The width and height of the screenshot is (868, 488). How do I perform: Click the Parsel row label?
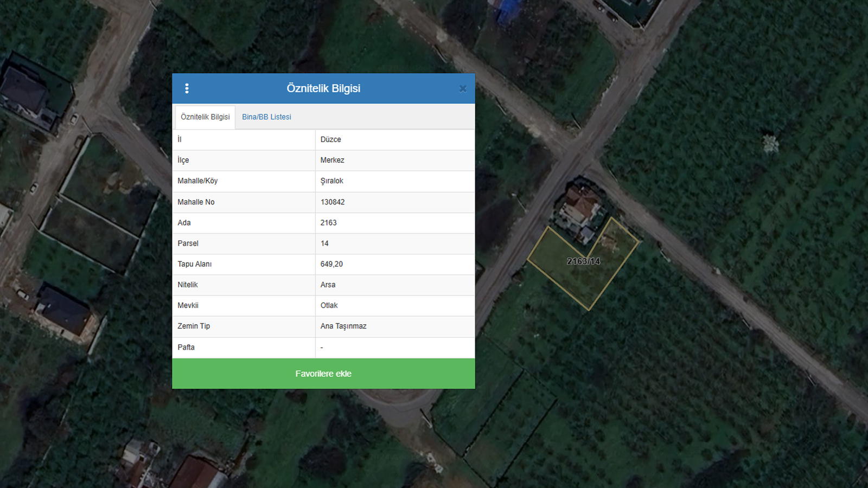pos(188,243)
